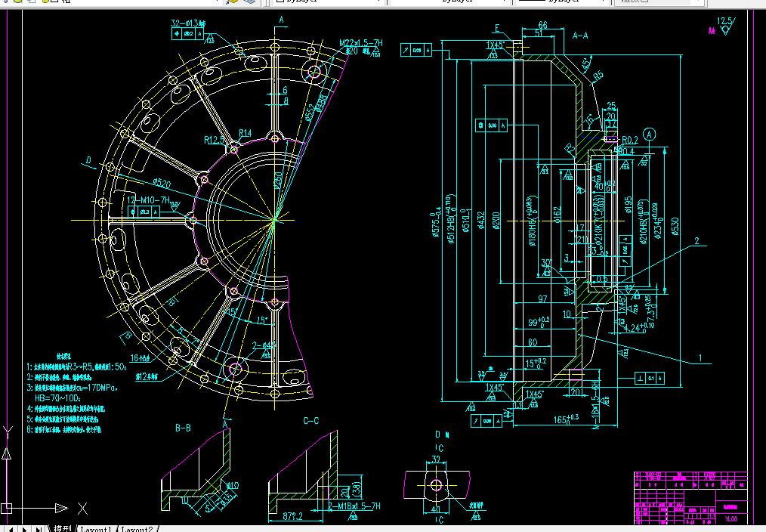Click the ø162 diameter dimension
This screenshot has width=766, height=532.
click(x=558, y=215)
